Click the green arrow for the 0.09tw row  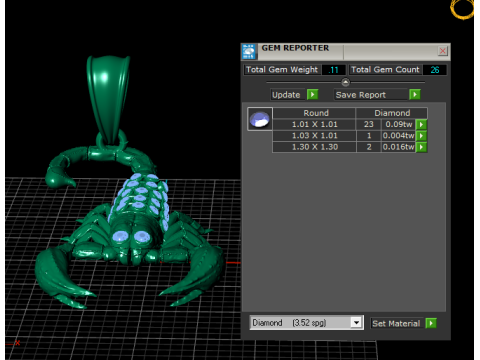coord(421,124)
